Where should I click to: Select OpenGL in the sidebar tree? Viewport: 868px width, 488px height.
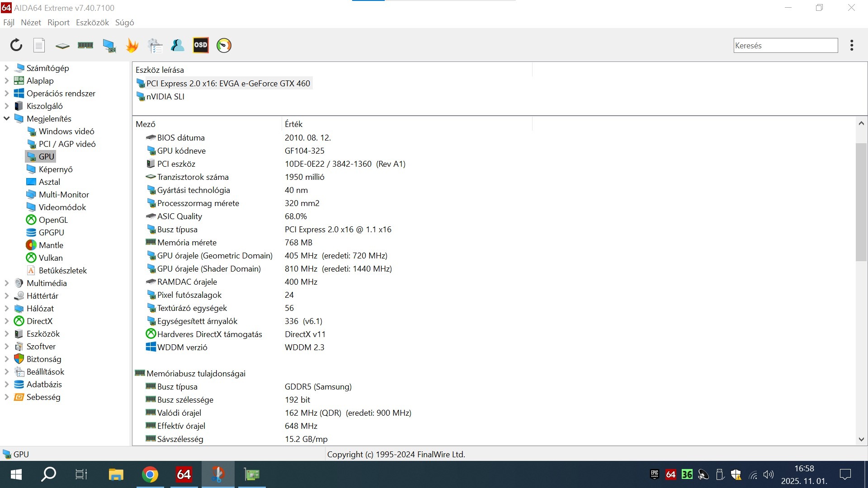53,220
